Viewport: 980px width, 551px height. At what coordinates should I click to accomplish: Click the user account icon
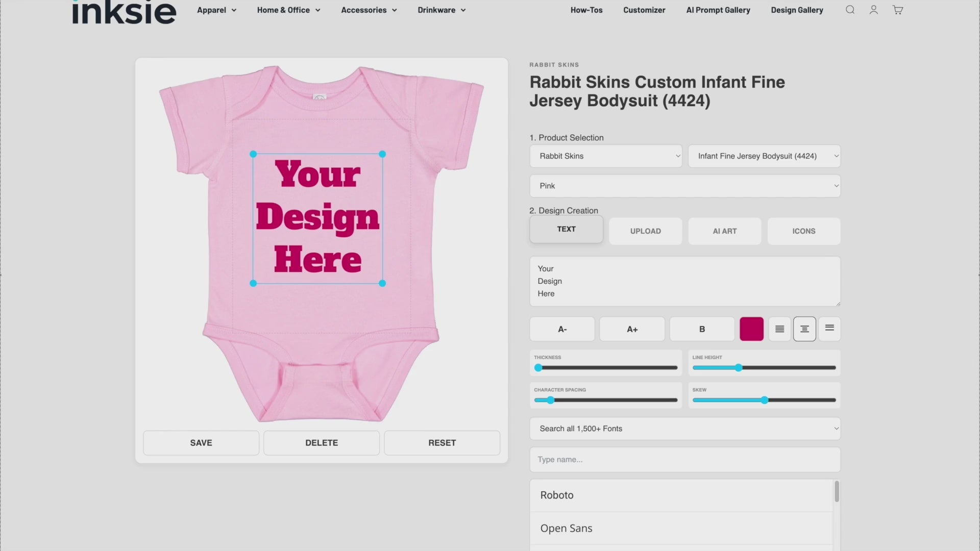(x=874, y=10)
